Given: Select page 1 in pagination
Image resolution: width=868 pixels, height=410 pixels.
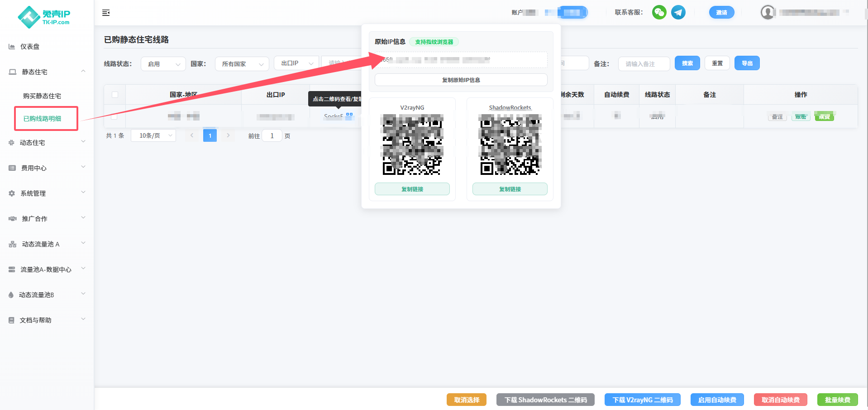Looking at the screenshot, I should point(210,135).
